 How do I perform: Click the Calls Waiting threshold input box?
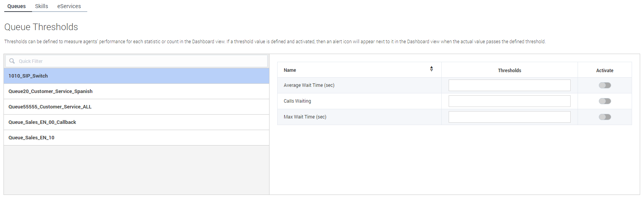coord(509,101)
